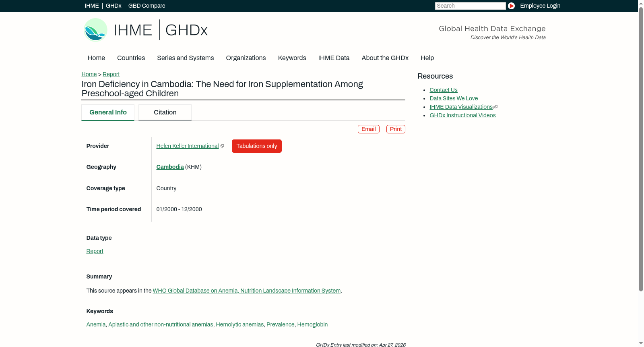Click Employee Login in top bar
The image size is (644, 347).
(x=540, y=6)
